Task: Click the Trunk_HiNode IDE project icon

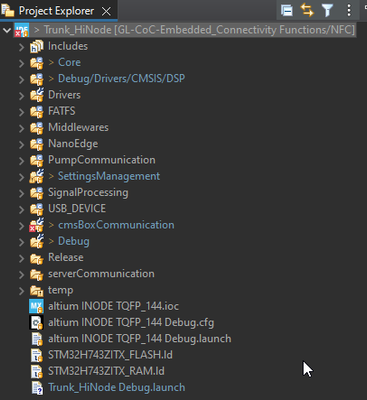Action: [x=21, y=30]
